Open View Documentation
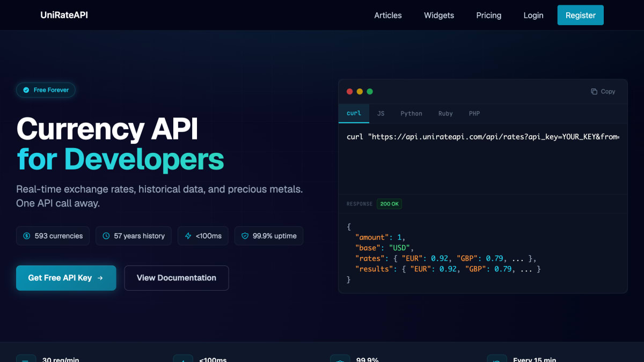The height and width of the screenshot is (362, 644). point(177,278)
